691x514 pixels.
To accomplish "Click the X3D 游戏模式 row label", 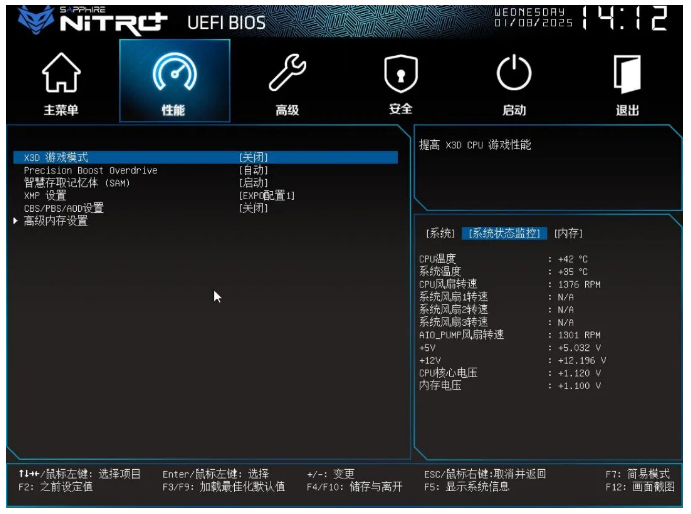I will coord(56,158).
